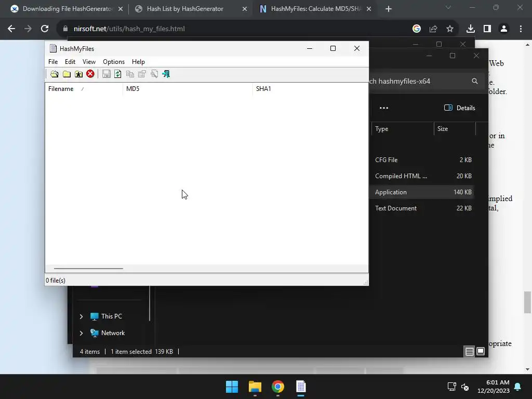Click the HashMyFiles title bar app icon
The width and height of the screenshot is (532, 399).
(53, 48)
